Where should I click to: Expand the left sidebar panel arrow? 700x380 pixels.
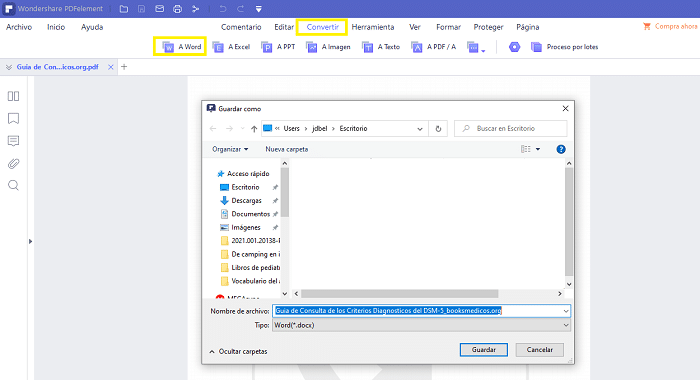tap(30, 242)
